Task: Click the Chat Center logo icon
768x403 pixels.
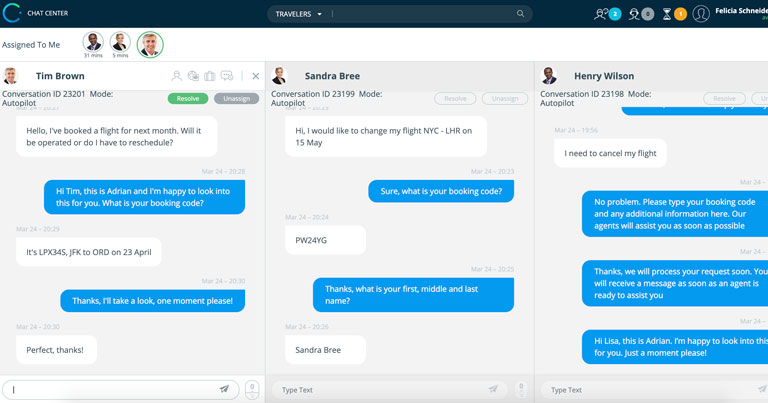Action: 12,13
